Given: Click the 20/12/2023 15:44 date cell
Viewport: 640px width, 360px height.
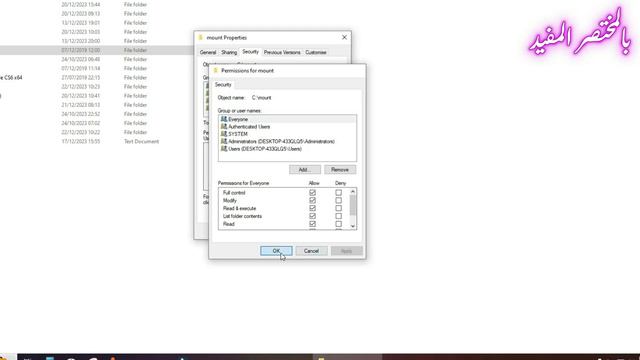Looking at the screenshot, I should [80, 4].
